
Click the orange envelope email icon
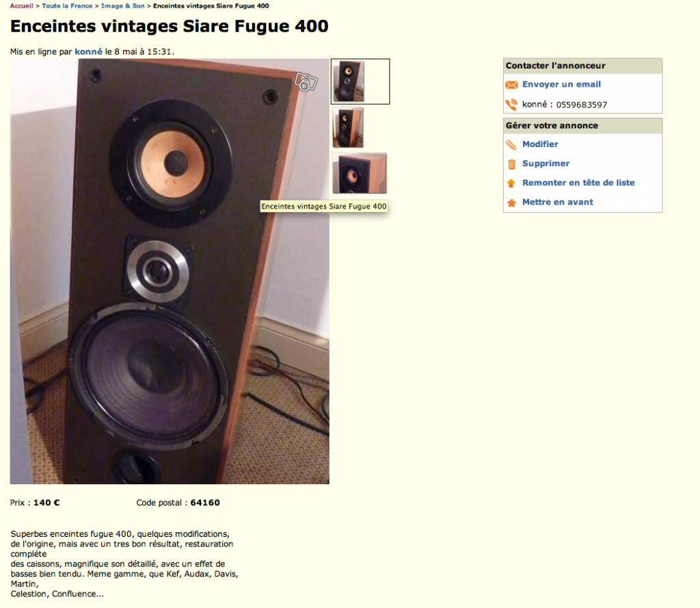click(x=511, y=84)
